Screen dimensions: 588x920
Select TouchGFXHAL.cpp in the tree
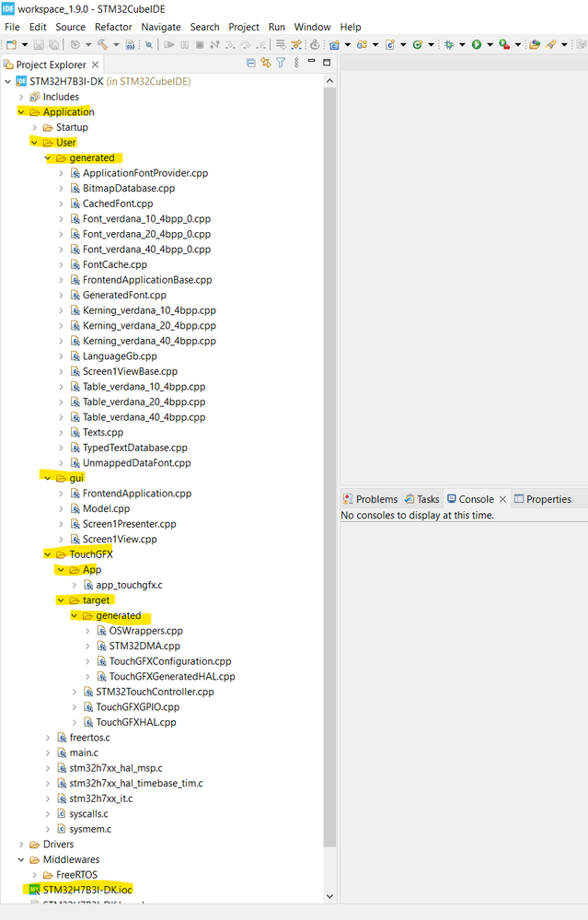(136, 722)
